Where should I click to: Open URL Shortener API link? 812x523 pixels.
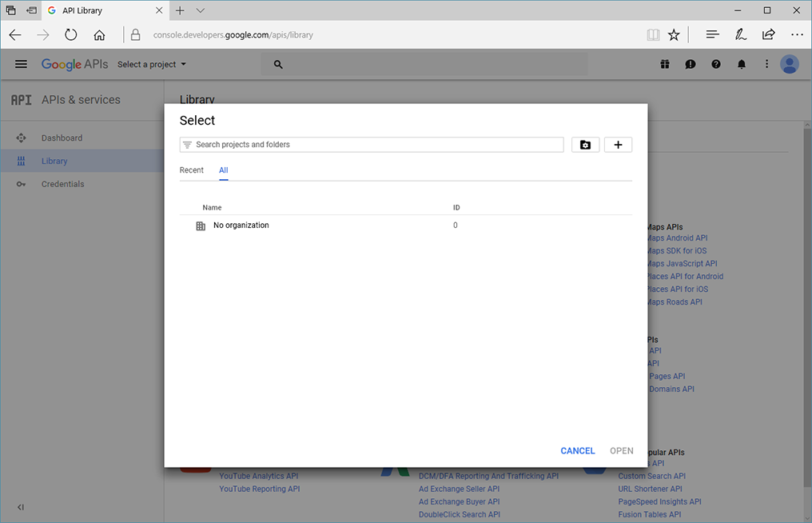pos(650,489)
